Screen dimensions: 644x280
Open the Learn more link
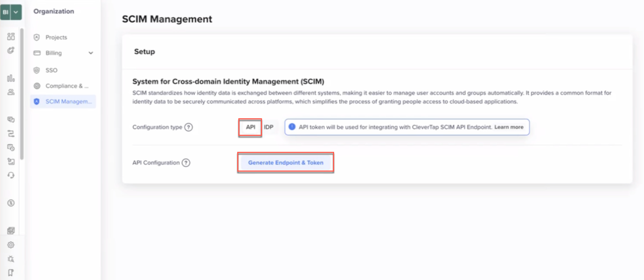(509, 127)
